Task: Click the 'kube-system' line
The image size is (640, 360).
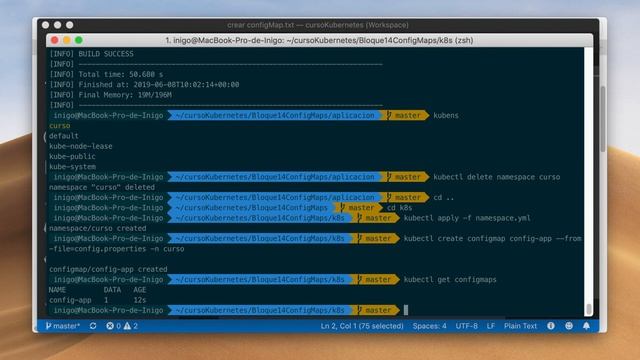Action: coord(72,167)
